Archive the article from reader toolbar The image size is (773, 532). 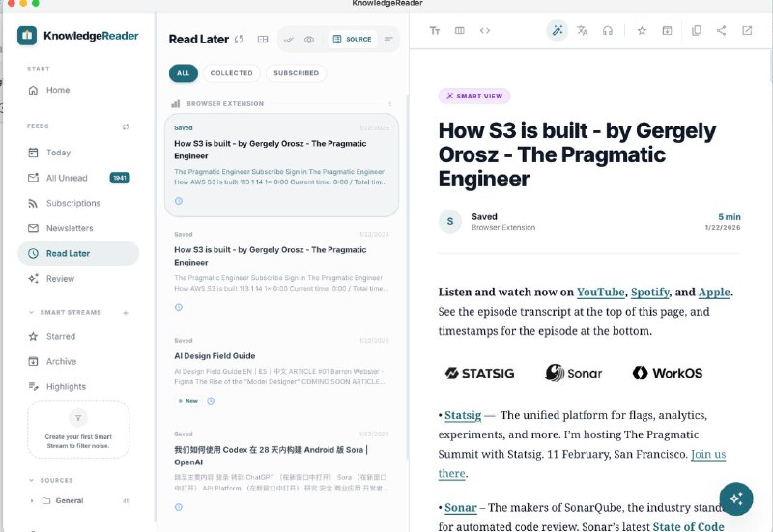[x=667, y=31]
